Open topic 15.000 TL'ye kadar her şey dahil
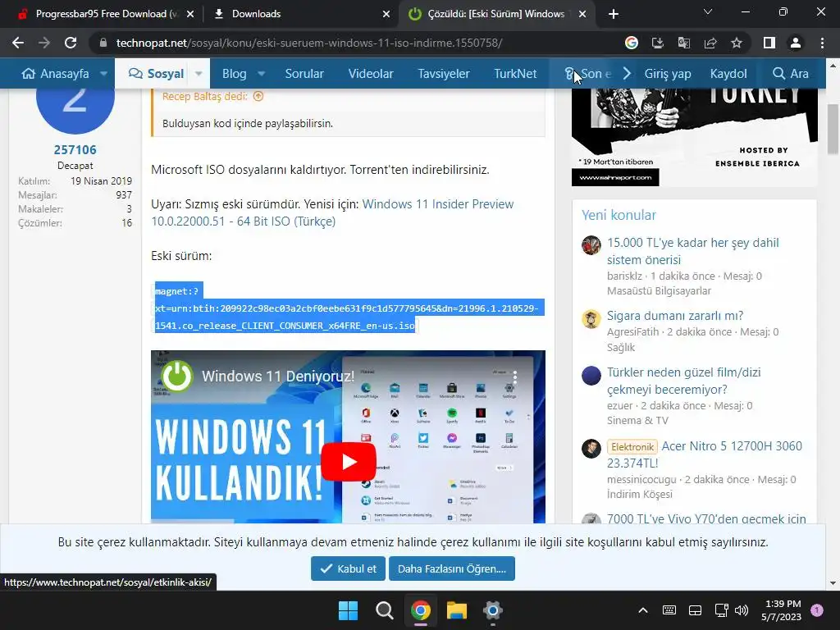 pyautogui.click(x=692, y=251)
